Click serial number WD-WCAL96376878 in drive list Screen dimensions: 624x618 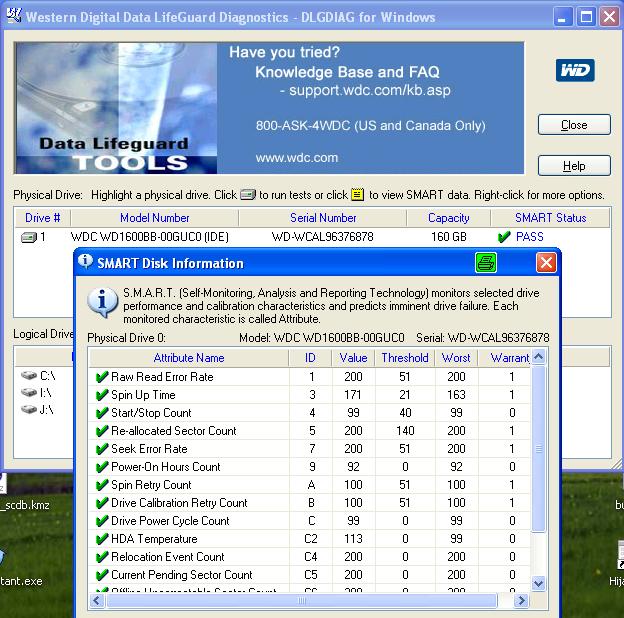point(323,237)
